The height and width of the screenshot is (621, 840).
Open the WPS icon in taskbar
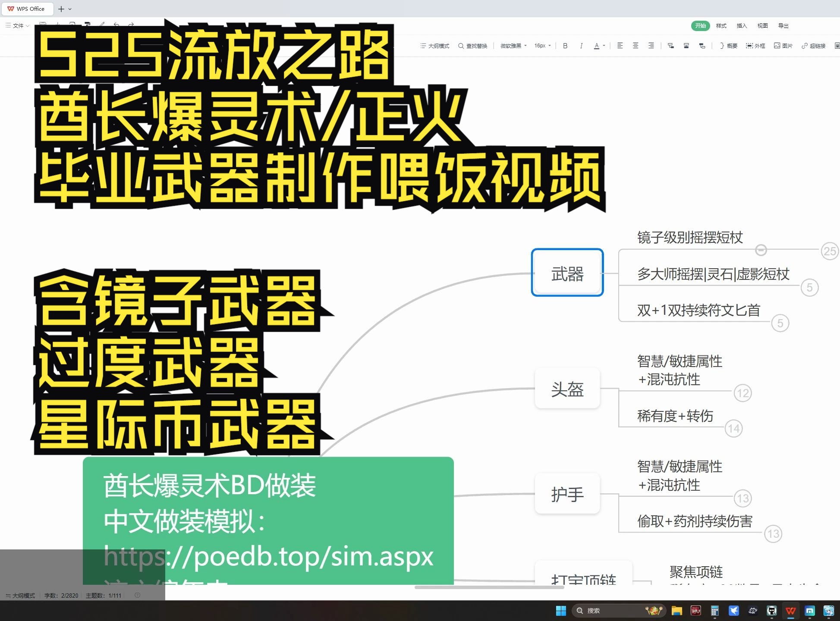click(790, 611)
